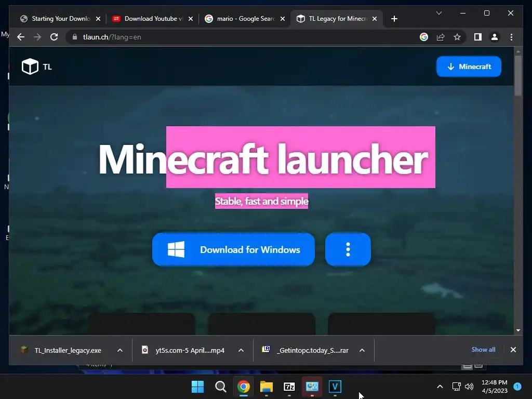This screenshot has height=399, width=532.
Task: Open network status tray icon
Action: click(456, 387)
